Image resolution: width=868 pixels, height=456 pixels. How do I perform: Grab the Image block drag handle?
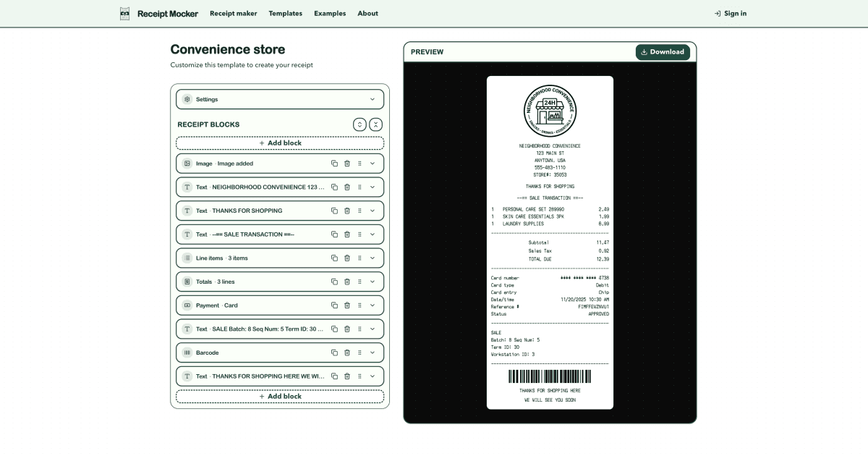click(359, 164)
